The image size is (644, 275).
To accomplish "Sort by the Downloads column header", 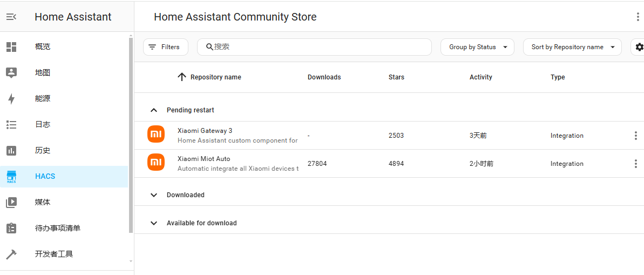I will [x=324, y=77].
